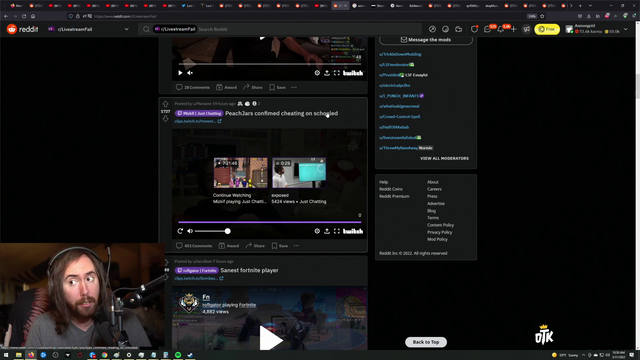The image size is (640, 360).
Task: Create a new post with plus icon
Action: pos(513,29)
